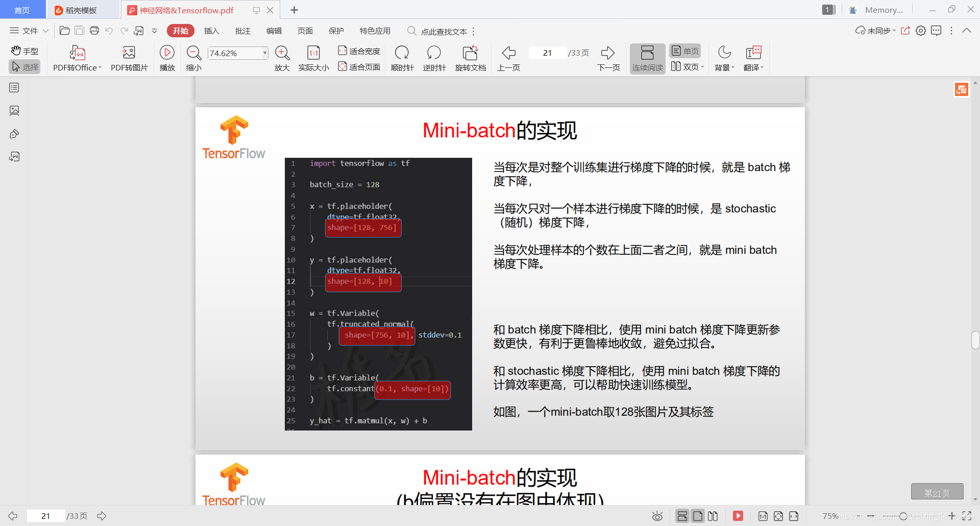The image size is (980, 526).
Task: Open cloud sync status dropdown
Action: click(x=875, y=31)
